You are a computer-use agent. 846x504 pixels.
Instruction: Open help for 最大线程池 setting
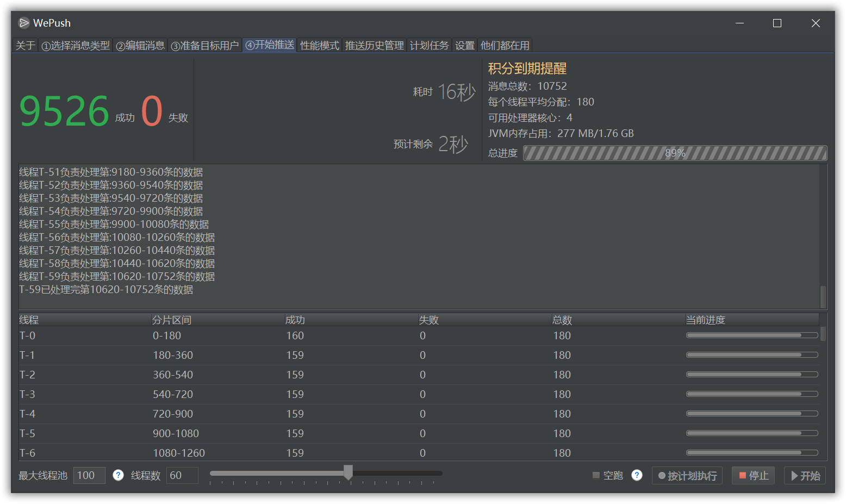point(118,475)
